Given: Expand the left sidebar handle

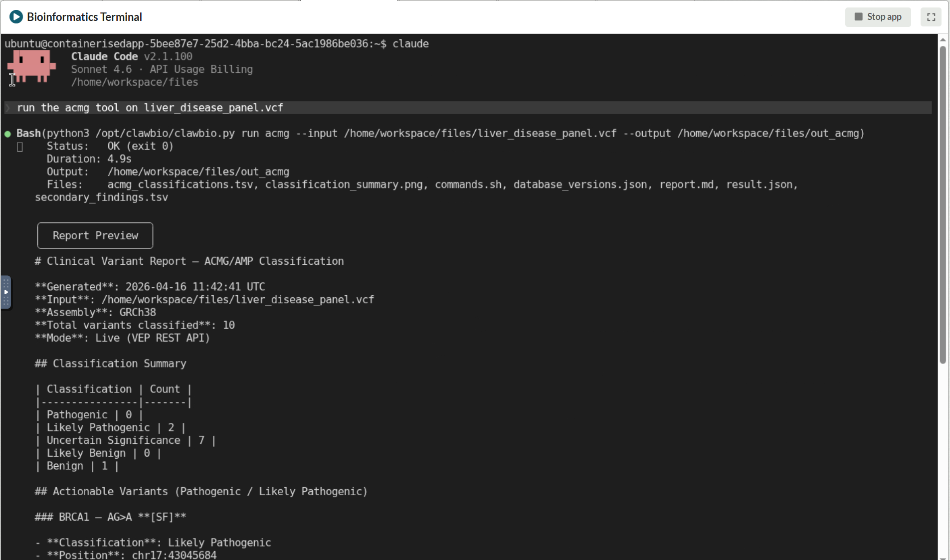Looking at the screenshot, I should 6,292.
